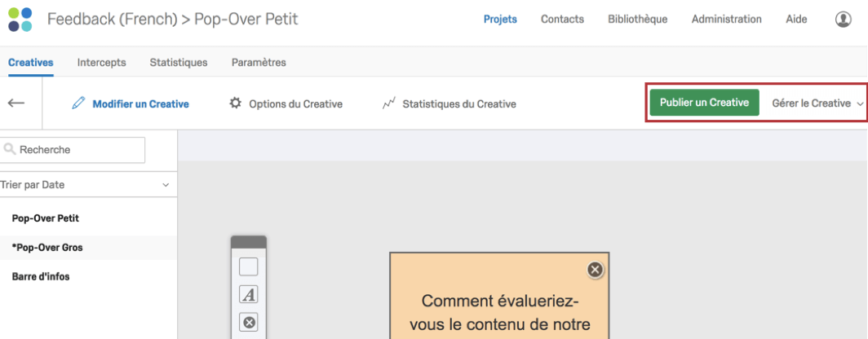Viewport: 868px width, 339px height.
Task: Click the Publier un Creative button
Action: click(x=704, y=103)
